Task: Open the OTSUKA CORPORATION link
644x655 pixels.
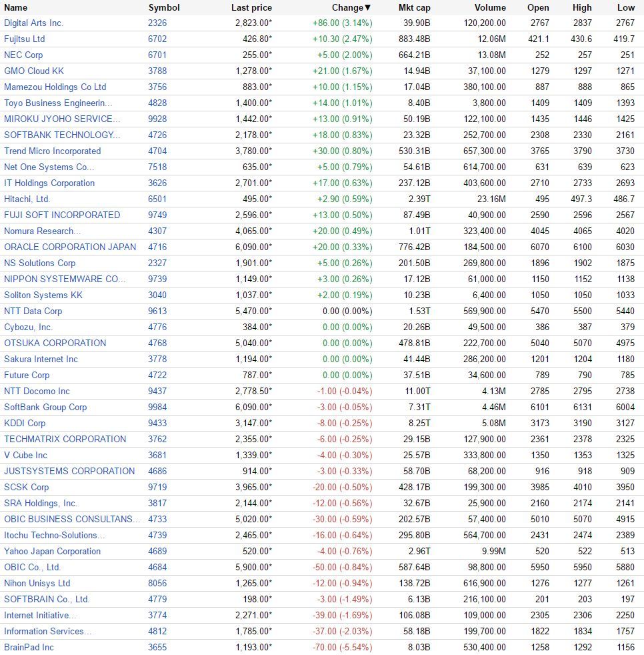Action: pos(55,343)
